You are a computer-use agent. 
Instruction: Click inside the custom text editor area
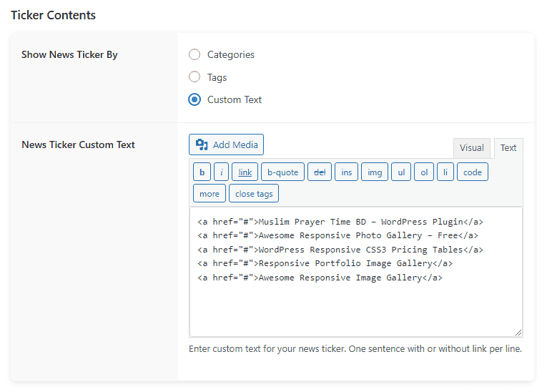(355, 308)
